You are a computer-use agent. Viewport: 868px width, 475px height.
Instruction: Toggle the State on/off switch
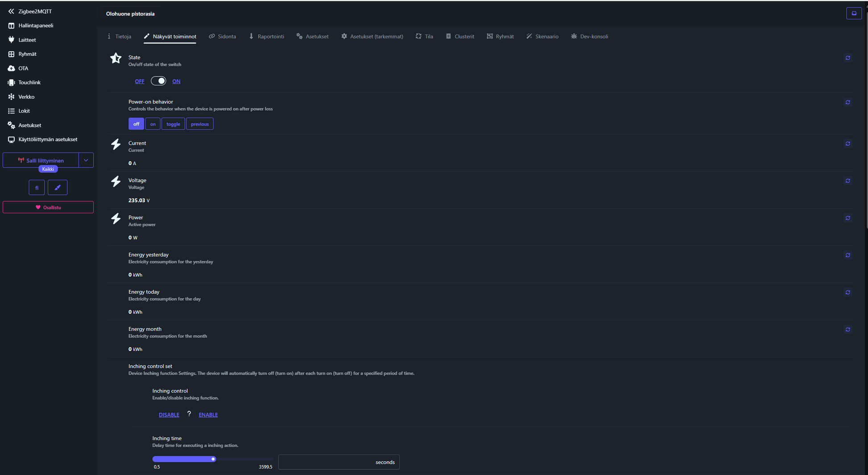pyautogui.click(x=158, y=81)
